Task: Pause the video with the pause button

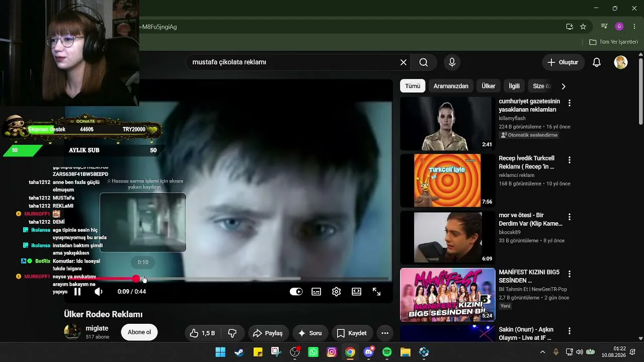Action: (x=77, y=292)
